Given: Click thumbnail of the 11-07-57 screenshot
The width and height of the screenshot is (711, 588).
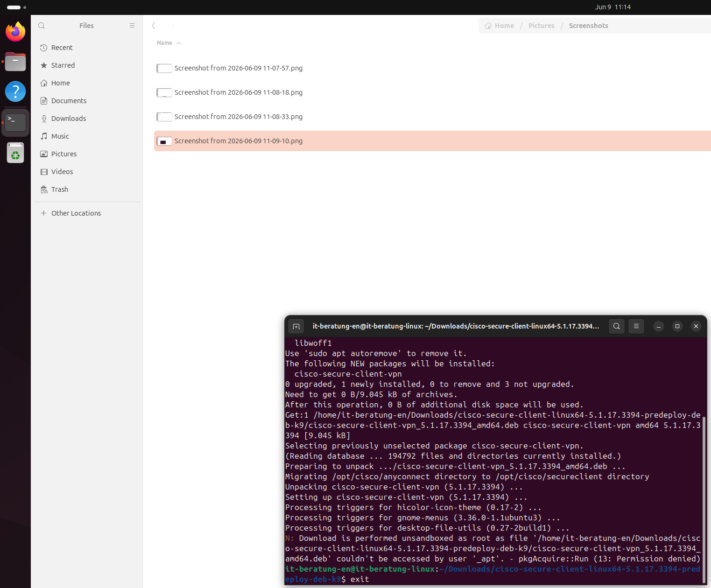Looking at the screenshot, I should click(x=164, y=68).
